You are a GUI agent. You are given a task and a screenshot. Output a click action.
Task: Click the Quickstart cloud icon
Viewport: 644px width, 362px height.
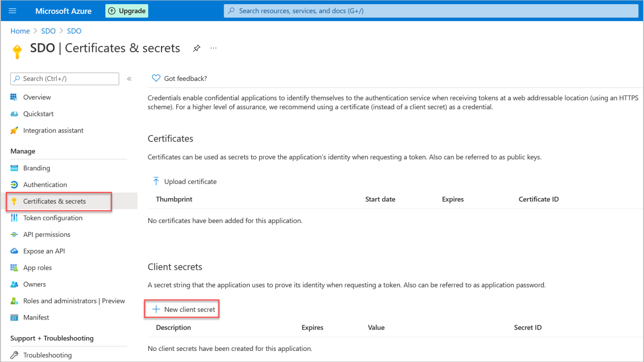click(x=14, y=114)
